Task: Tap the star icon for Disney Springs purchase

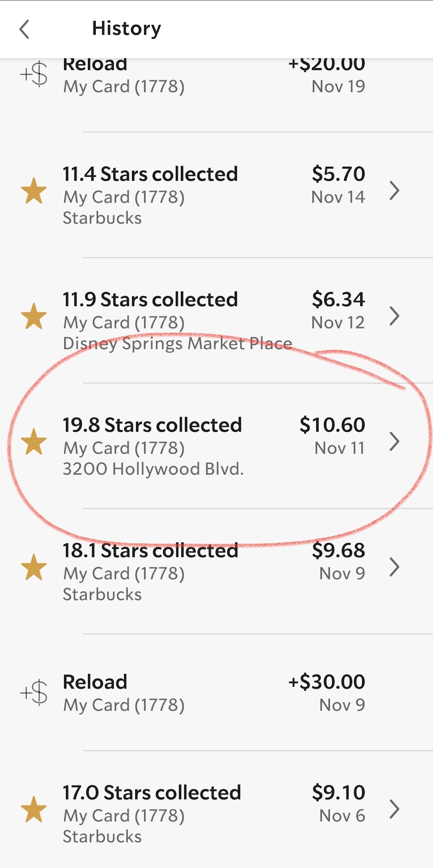Action: point(34,316)
